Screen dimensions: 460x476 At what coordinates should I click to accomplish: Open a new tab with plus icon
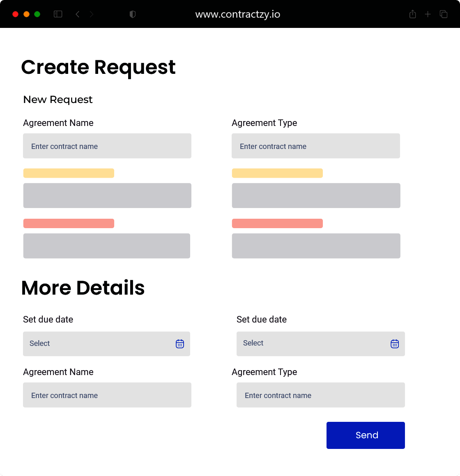click(x=428, y=14)
